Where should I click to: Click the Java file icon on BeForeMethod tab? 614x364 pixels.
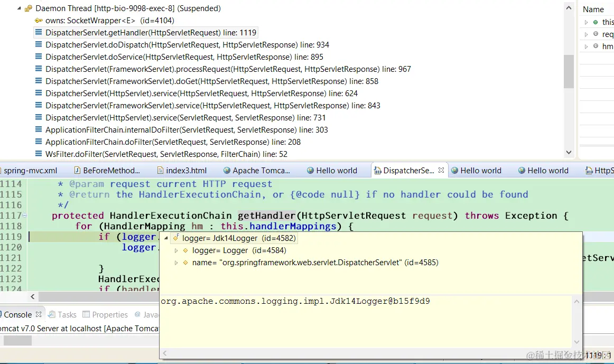pos(77,170)
